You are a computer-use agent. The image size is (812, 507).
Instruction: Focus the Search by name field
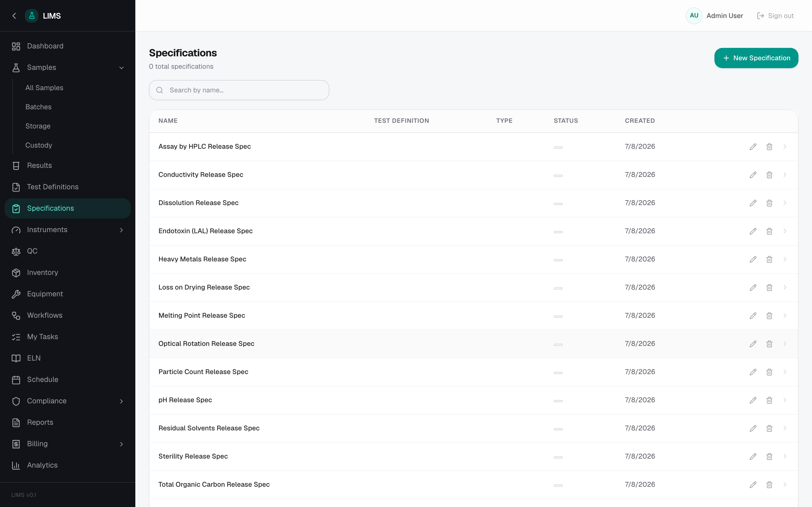[x=239, y=90]
